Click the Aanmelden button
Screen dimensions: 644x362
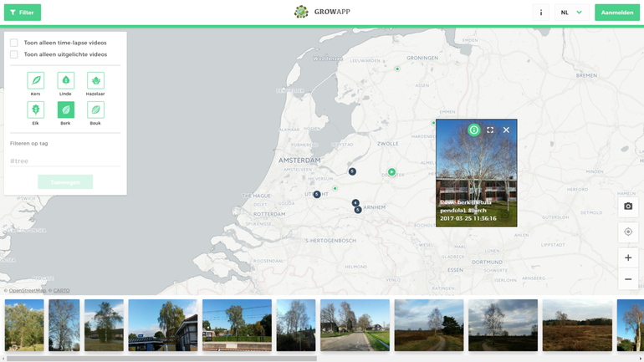point(617,13)
